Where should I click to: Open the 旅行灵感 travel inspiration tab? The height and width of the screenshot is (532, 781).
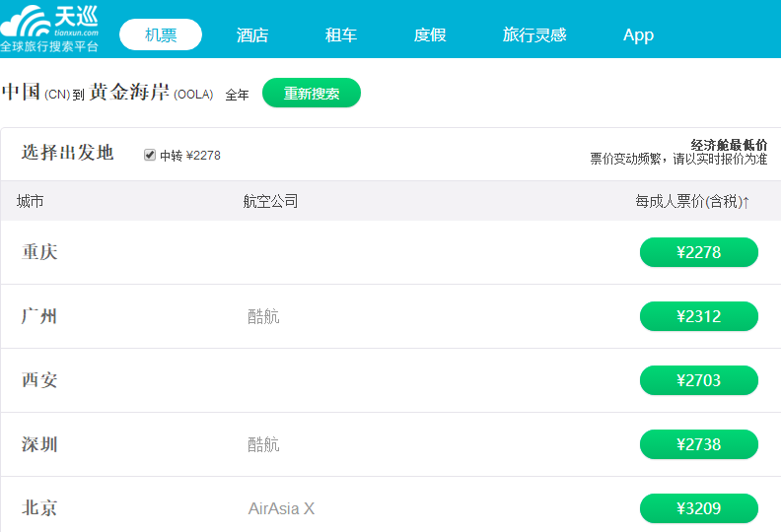tap(534, 34)
